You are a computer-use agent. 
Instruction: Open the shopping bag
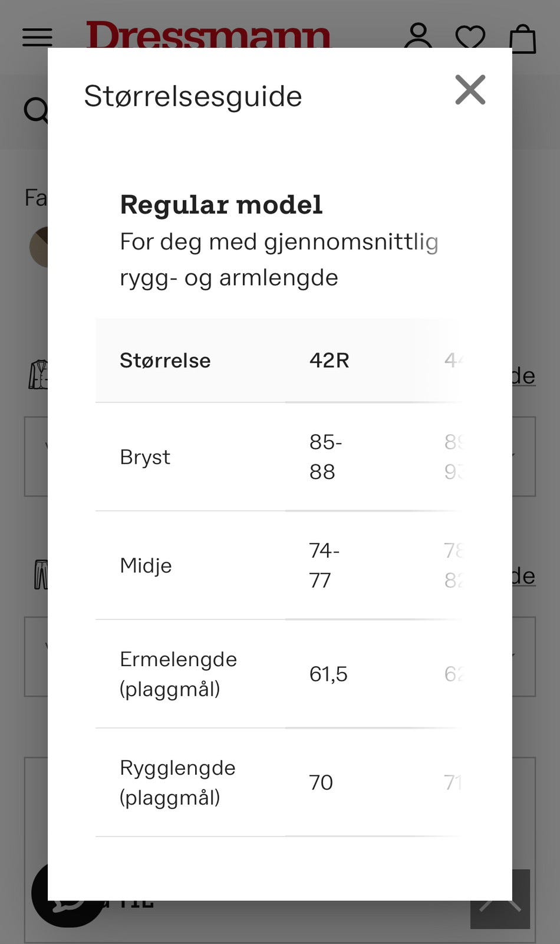[522, 39]
